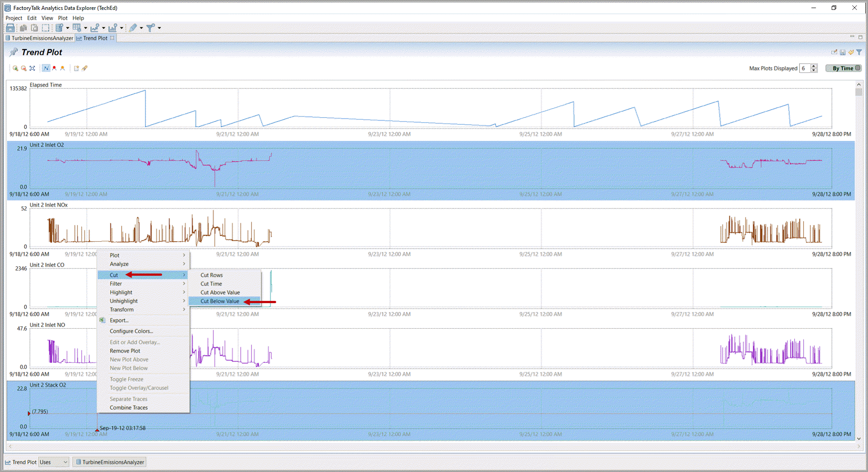The image size is (868, 472).
Task: Click the red point marker icon
Action: (x=54, y=68)
